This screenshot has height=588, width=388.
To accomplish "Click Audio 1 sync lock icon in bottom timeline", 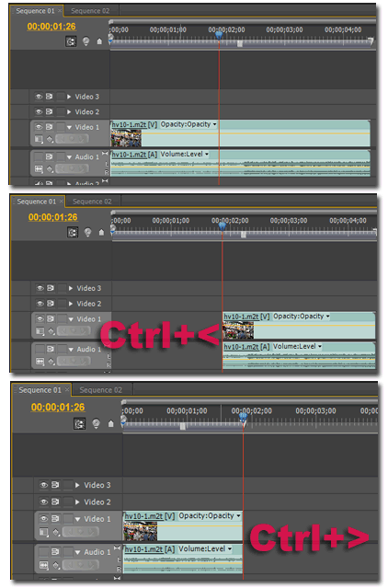I will (x=55, y=552).
